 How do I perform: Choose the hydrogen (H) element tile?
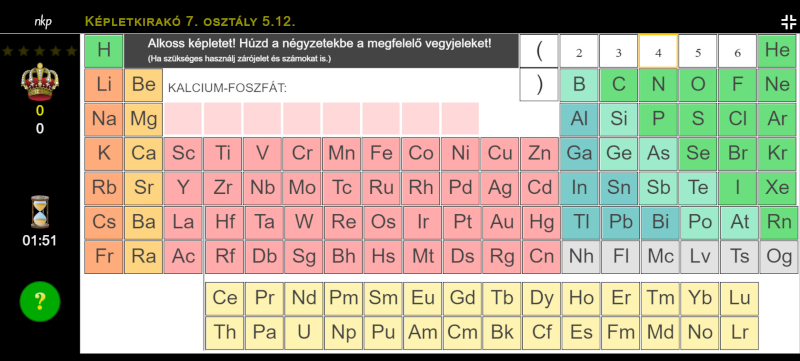(104, 51)
